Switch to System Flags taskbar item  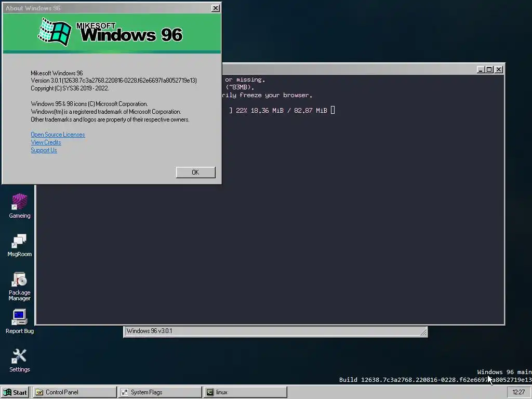pyautogui.click(x=160, y=392)
